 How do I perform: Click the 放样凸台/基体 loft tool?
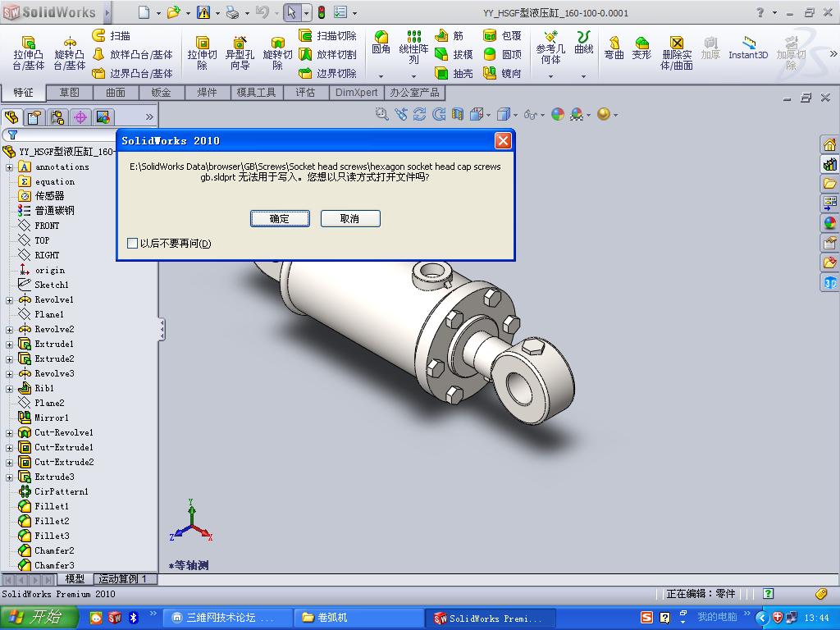pyautogui.click(x=133, y=54)
